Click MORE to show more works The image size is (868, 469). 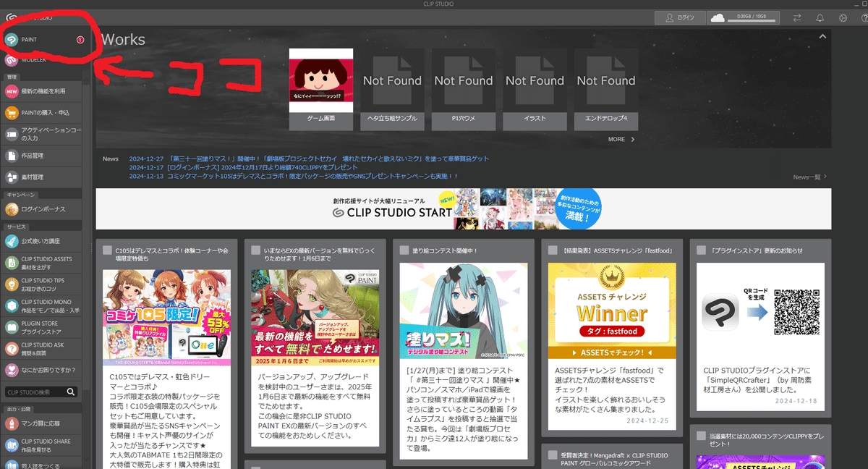coord(621,139)
